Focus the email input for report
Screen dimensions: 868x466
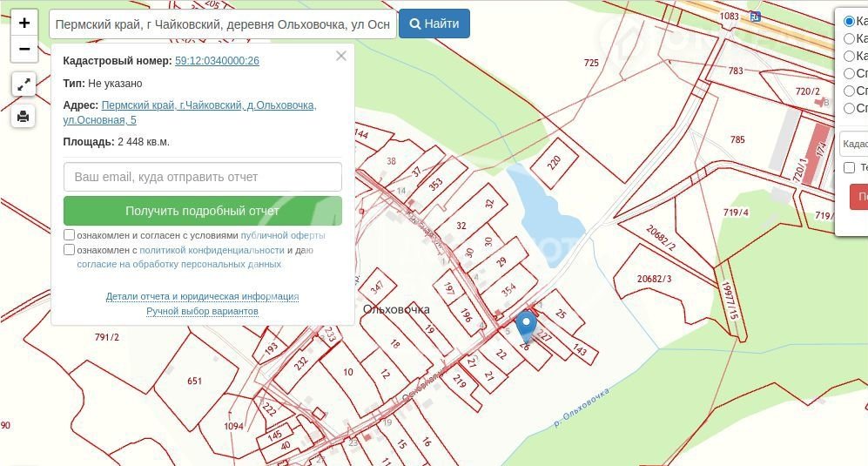pyautogui.click(x=203, y=177)
